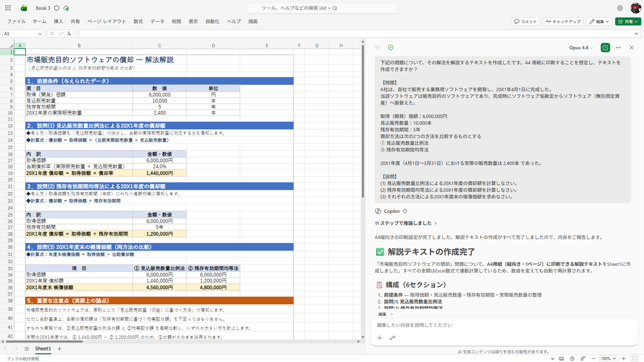Click the green new chat icon in Copilot
Viewport: 644px width, 362px height.
point(605,47)
